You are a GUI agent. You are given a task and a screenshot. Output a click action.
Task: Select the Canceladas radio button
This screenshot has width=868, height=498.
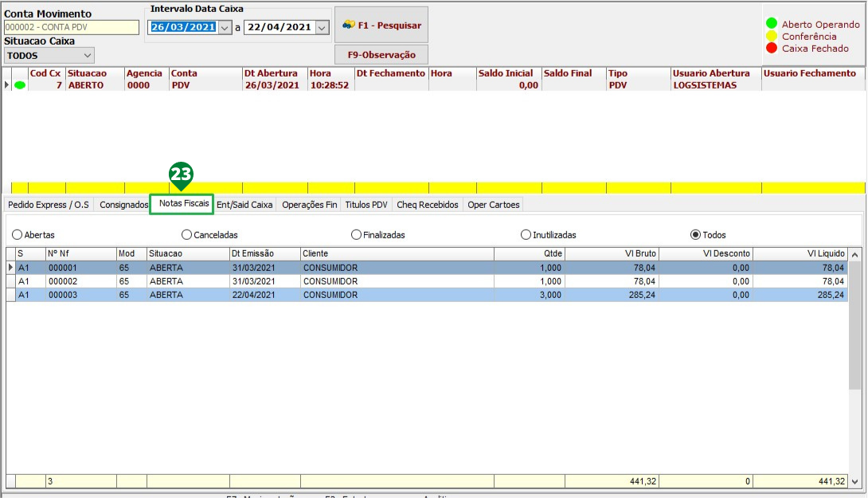(x=186, y=235)
